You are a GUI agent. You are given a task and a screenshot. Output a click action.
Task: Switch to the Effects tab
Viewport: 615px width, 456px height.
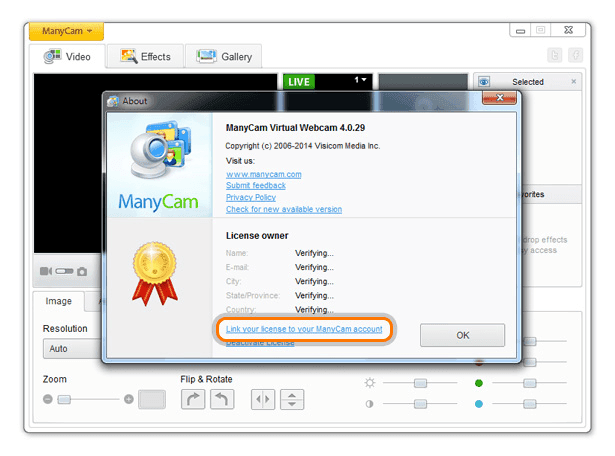(x=146, y=56)
